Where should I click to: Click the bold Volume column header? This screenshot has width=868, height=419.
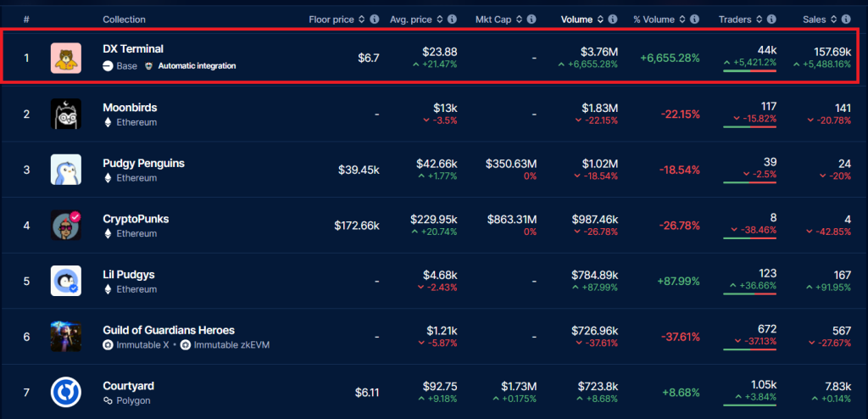578,19
